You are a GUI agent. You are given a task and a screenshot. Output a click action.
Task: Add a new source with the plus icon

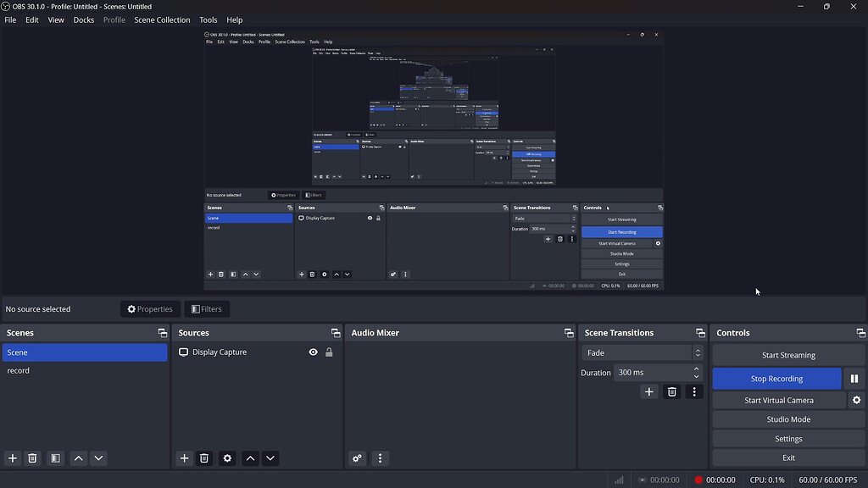[184, 458]
